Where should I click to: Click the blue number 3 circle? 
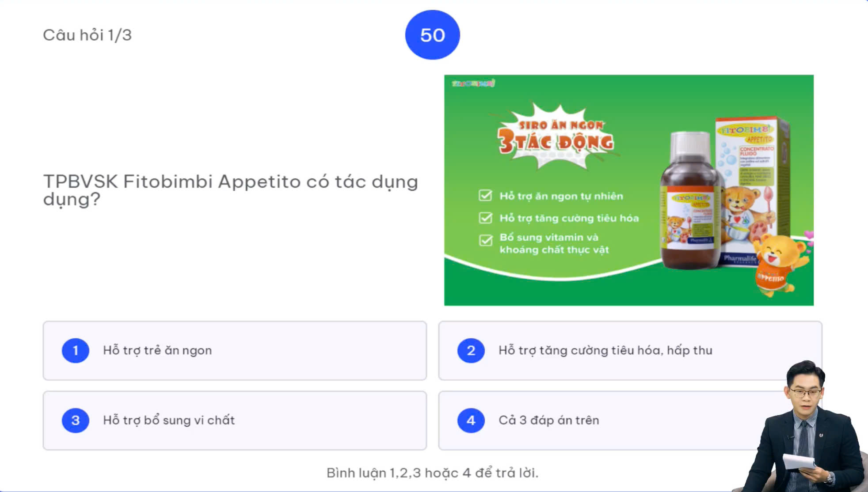pos(76,420)
